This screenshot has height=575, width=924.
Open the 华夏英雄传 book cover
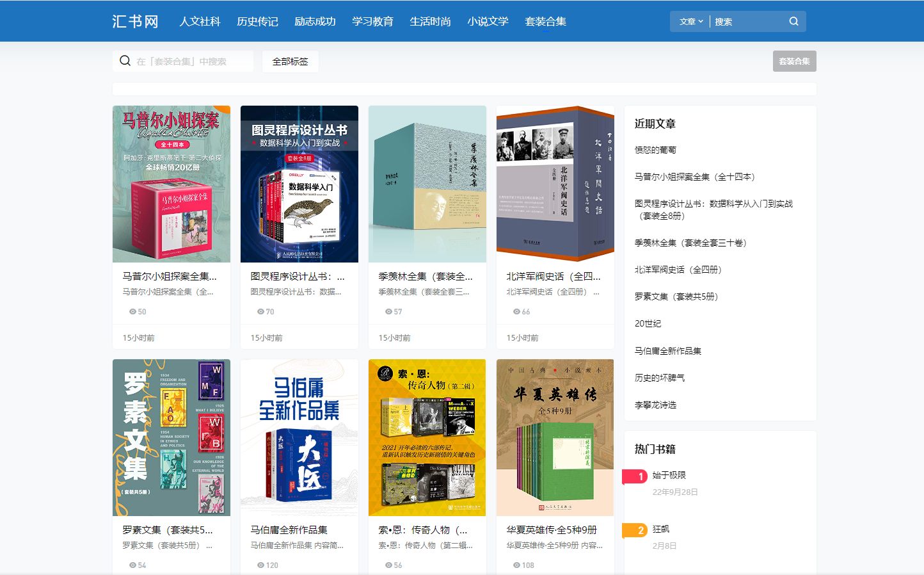[555, 437]
